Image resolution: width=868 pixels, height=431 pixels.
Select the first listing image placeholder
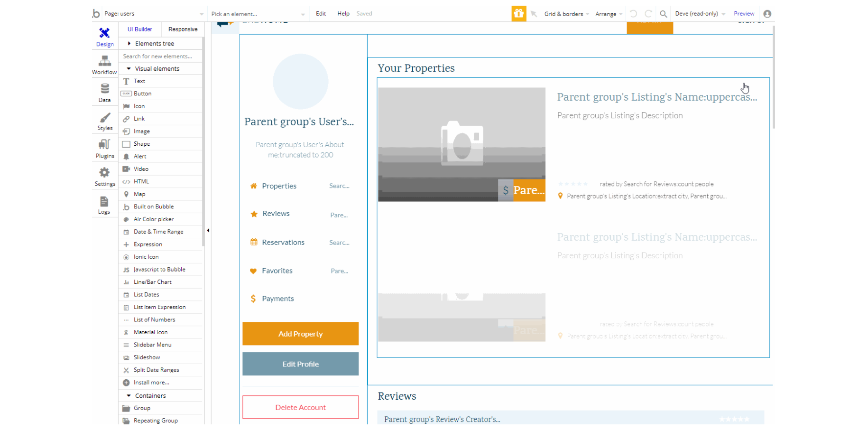pyautogui.click(x=462, y=144)
